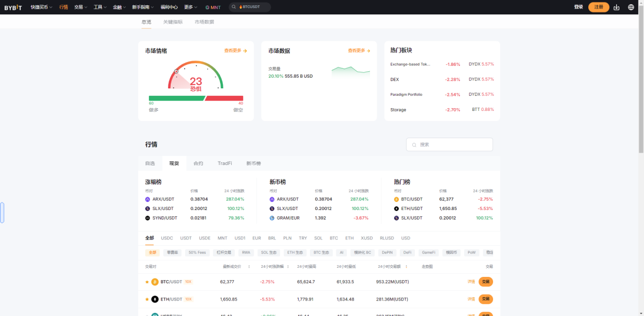Screen dimensions: 644x316
Task: Click 查看更多 in 市场数据 card
Action: (x=359, y=51)
